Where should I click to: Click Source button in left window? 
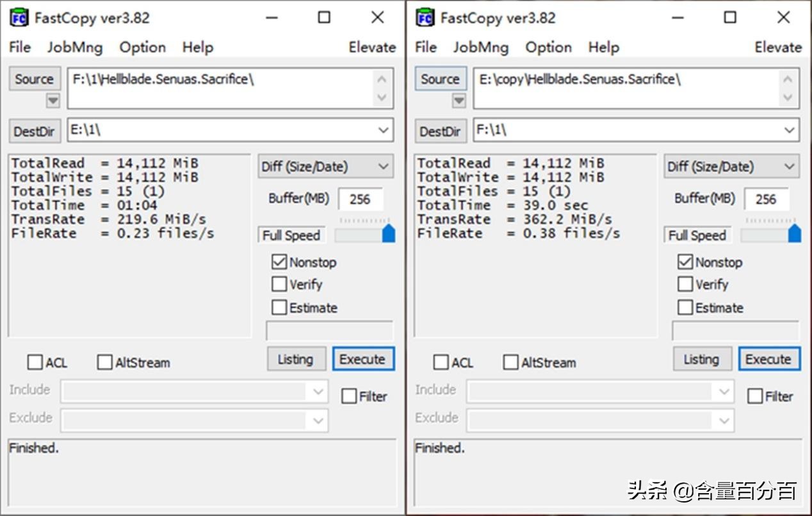pos(35,79)
